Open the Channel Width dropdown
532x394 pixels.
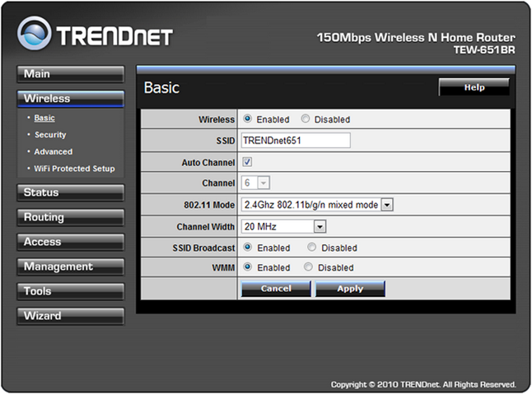point(283,226)
